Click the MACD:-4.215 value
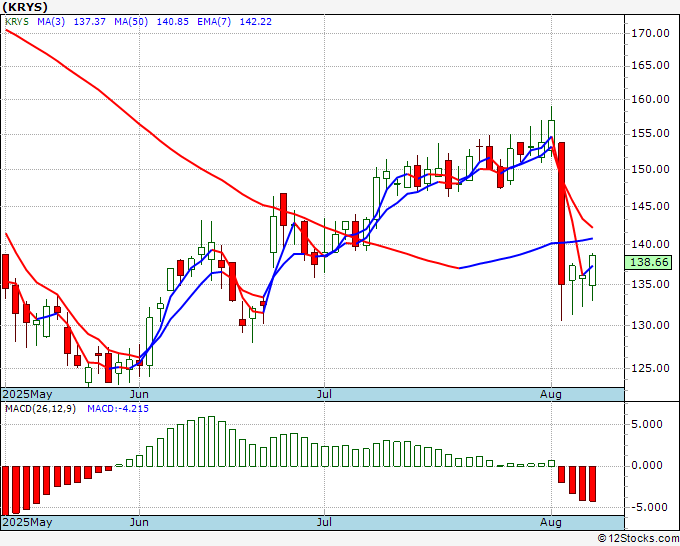Screen dimensions: 680x546 pyautogui.click(x=118, y=409)
